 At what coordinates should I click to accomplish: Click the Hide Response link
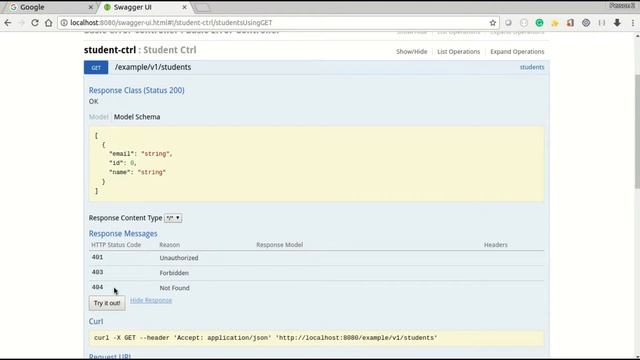point(151,300)
